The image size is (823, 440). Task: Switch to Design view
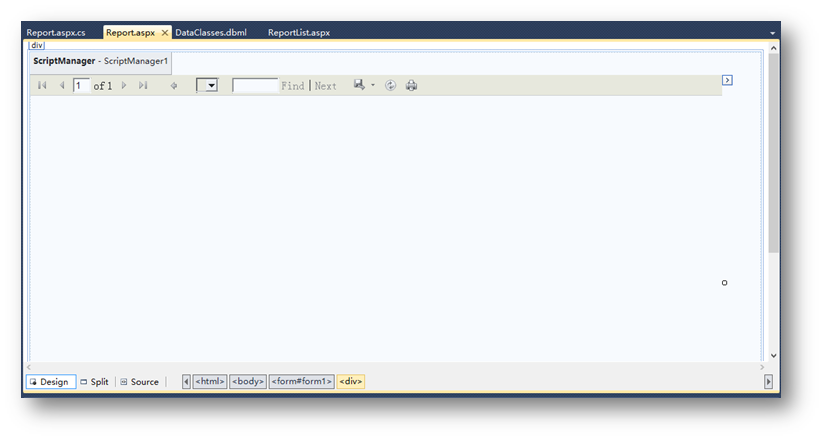pyautogui.click(x=51, y=382)
